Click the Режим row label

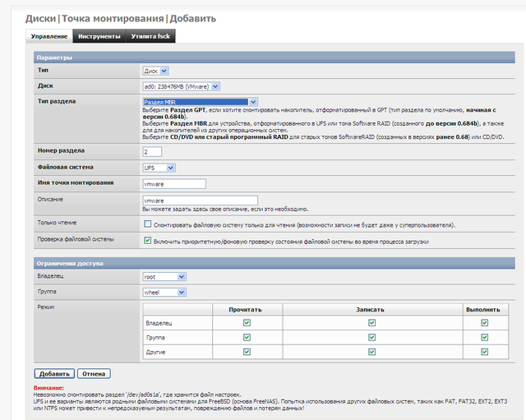pos(46,307)
